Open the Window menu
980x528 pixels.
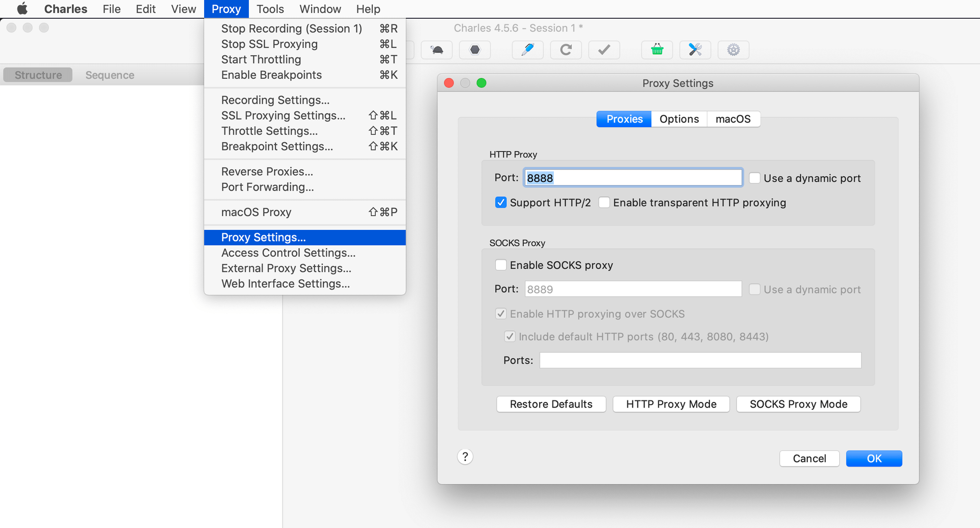pyautogui.click(x=320, y=9)
